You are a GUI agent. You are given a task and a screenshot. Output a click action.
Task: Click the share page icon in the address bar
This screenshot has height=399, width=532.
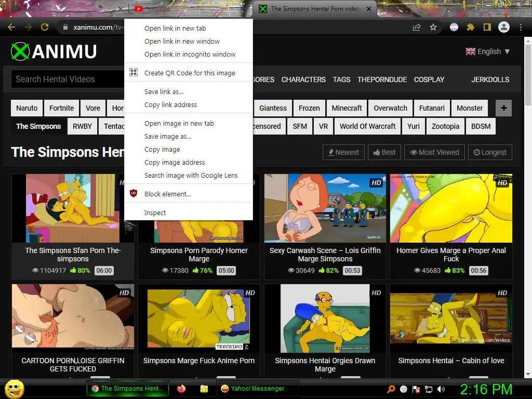[x=417, y=27]
